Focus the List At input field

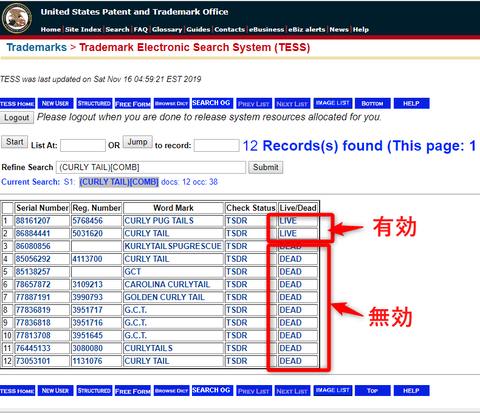[x=83, y=145]
